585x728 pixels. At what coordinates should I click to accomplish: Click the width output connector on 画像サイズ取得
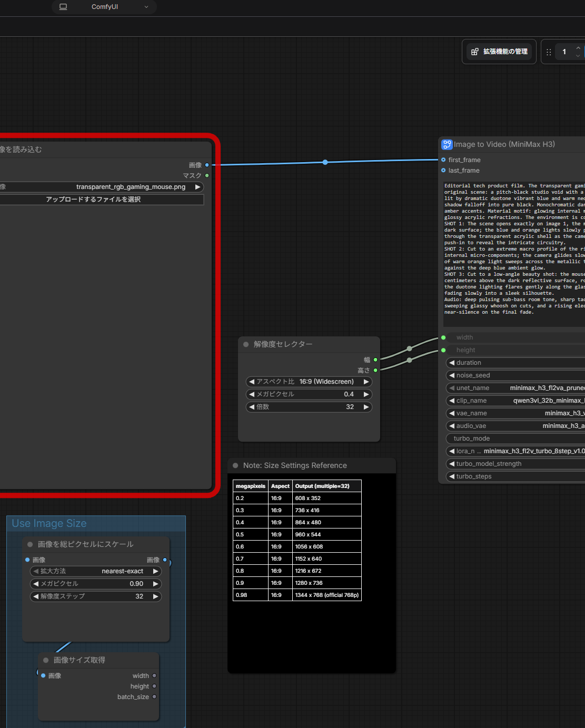(154, 675)
